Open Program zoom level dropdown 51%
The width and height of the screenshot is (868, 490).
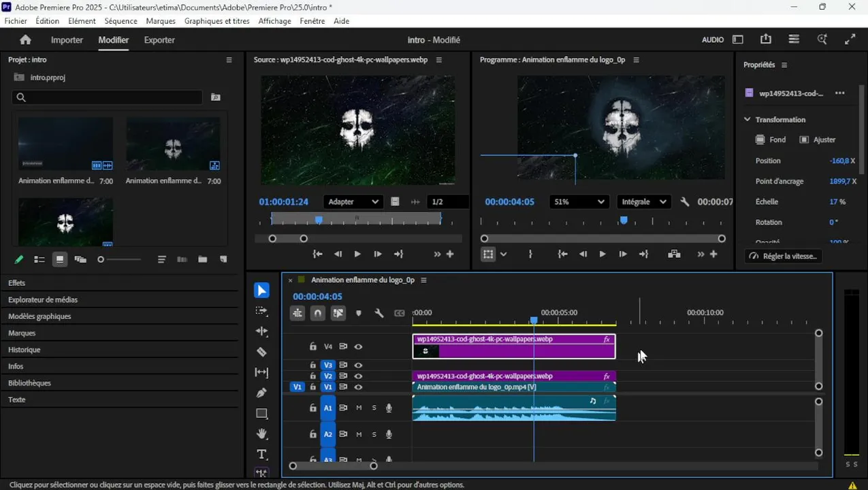(578, 202)
